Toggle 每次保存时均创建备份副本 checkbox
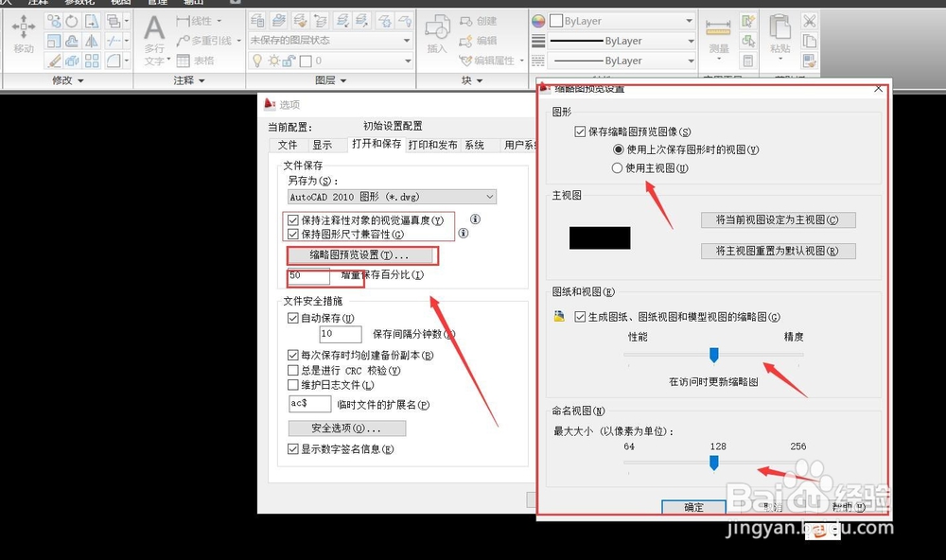 pos(293,356)
